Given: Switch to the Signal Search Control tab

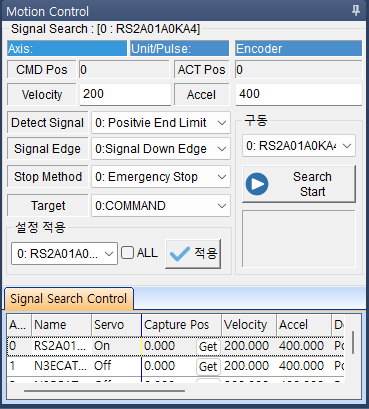Looking at the screenshot, I should tap(69, 299).
